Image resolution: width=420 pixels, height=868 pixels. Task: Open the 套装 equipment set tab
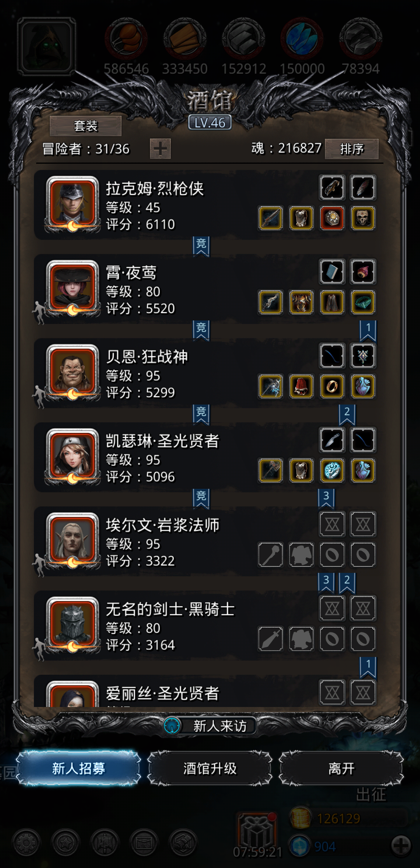pyautogui.click(x=86, y=126)
